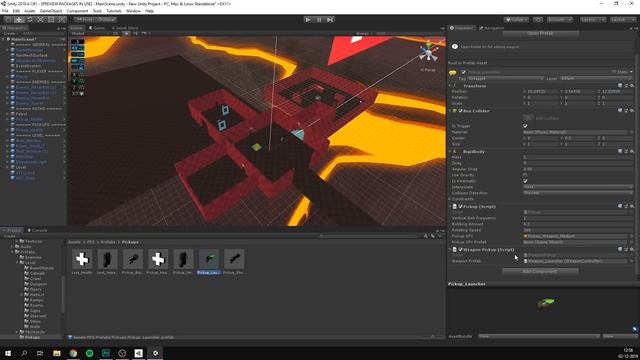
Task: Open Rigidbody component gear settings
Action: (632, 151)
